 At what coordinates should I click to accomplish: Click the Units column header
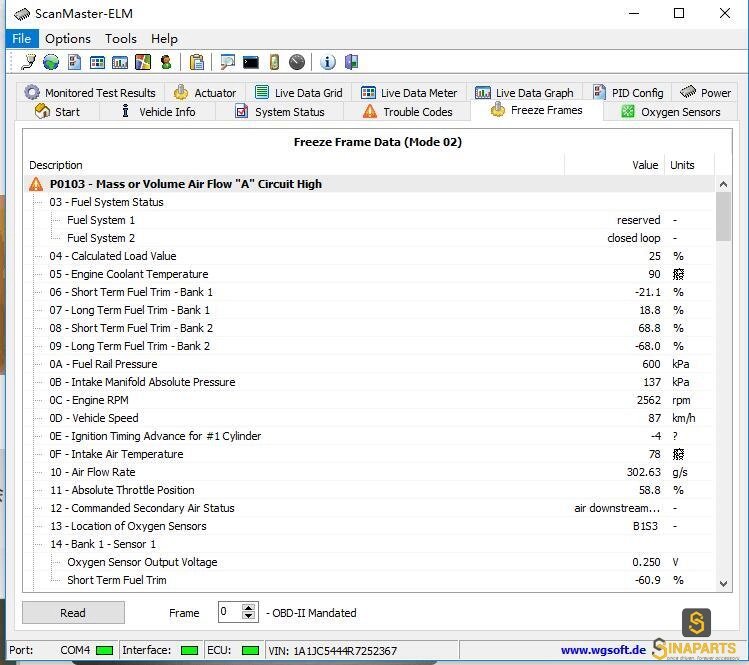(689, 165)
